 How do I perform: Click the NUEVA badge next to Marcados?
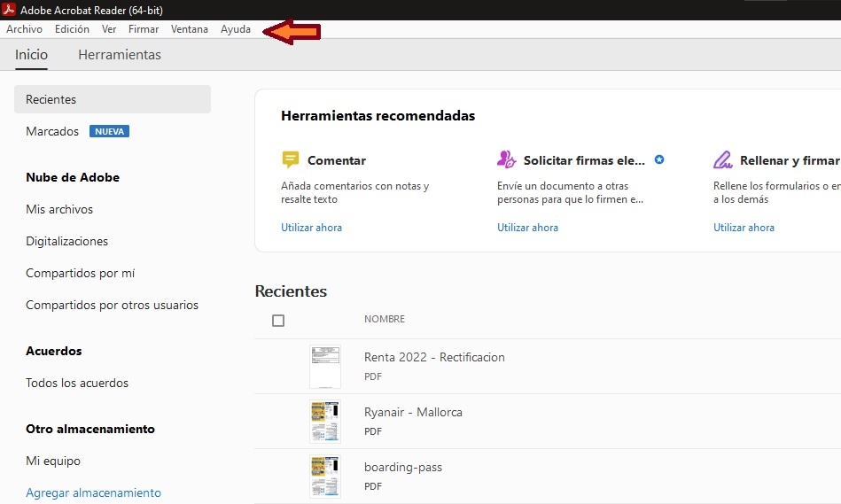(109, 131)
